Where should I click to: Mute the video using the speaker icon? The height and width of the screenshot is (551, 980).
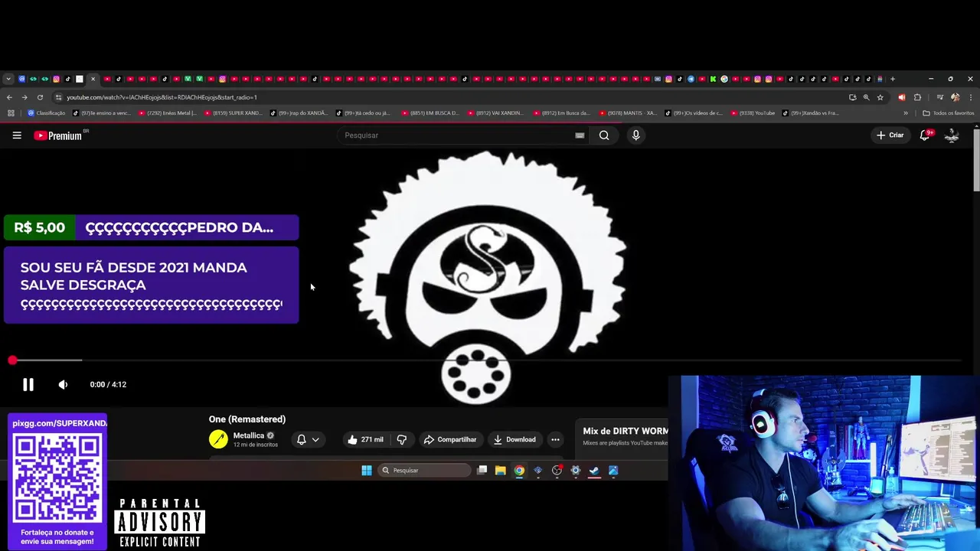pos(63,385)
